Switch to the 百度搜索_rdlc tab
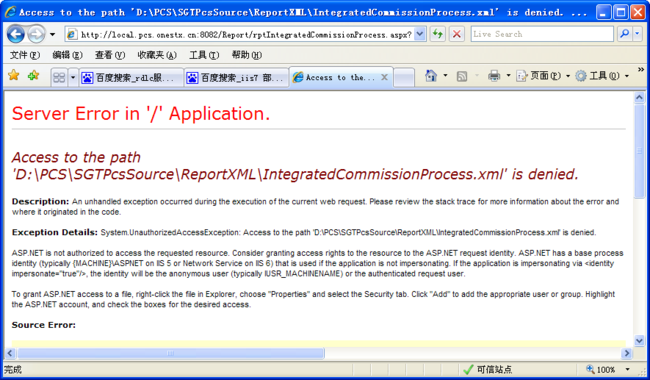This screenshot has width=650, height=380. 131,77
